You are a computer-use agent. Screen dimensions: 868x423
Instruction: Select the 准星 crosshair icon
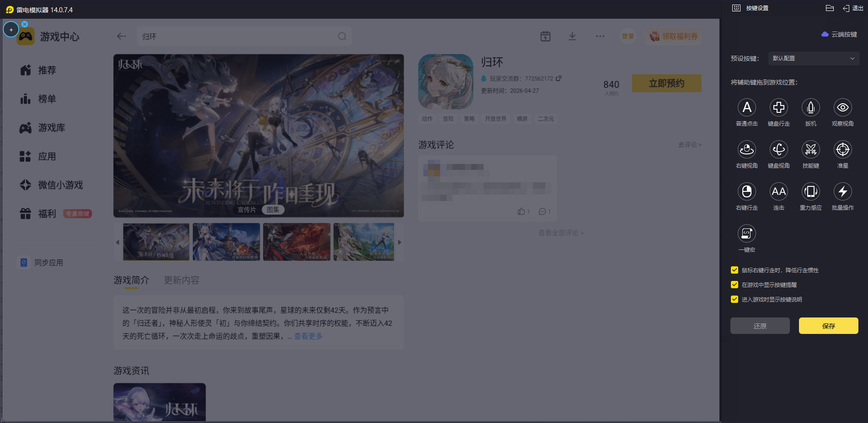[843, 149]
